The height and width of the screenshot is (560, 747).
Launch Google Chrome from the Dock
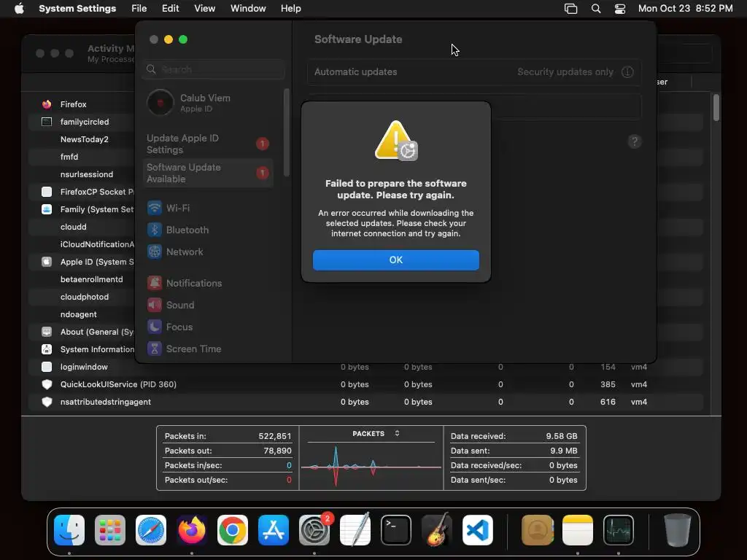tap(233, 530)
